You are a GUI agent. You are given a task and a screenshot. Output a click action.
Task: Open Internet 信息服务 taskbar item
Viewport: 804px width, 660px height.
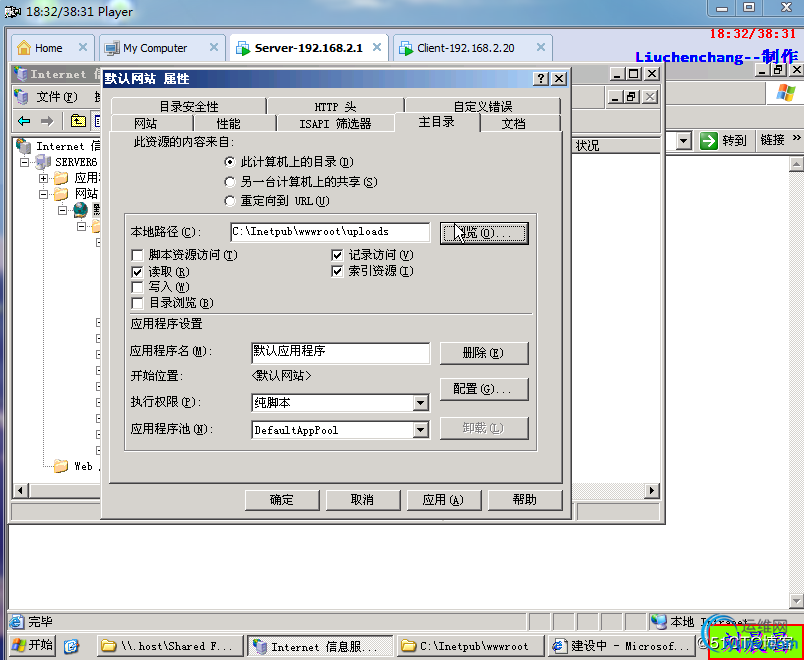point(320,646)
